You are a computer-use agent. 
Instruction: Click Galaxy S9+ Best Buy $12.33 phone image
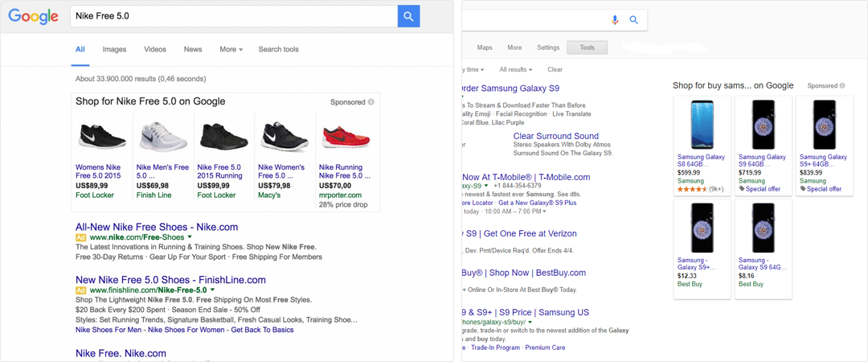(x=702, y=228)
